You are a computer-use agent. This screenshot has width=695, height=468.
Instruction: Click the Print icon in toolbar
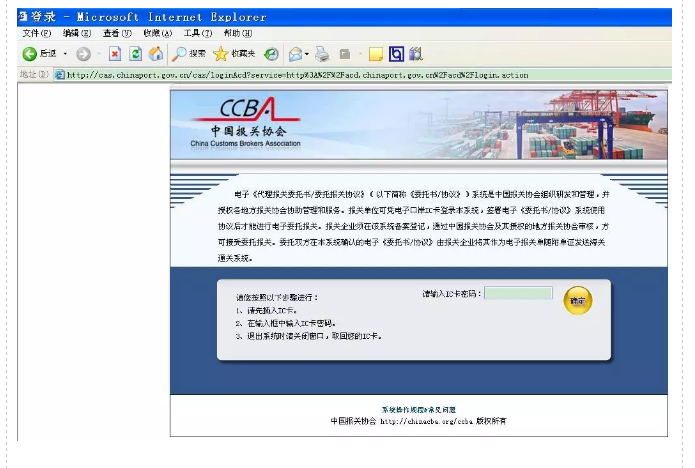pyautogui.click(x=322, y=54)
